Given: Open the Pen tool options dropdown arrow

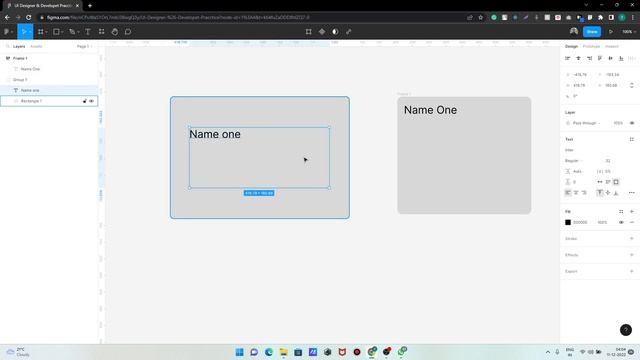Looking at the screenshot, I should pos(78,32).
